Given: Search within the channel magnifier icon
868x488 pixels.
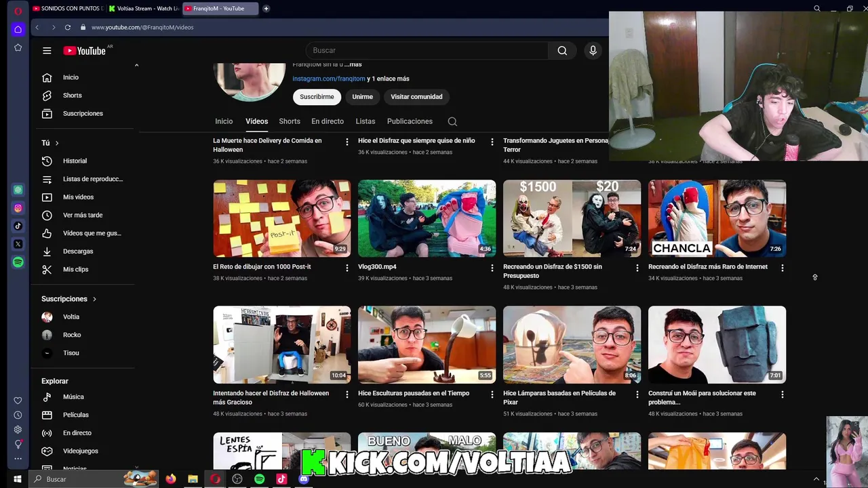Looking at the screenshot, I should click(x=452, y=121).
